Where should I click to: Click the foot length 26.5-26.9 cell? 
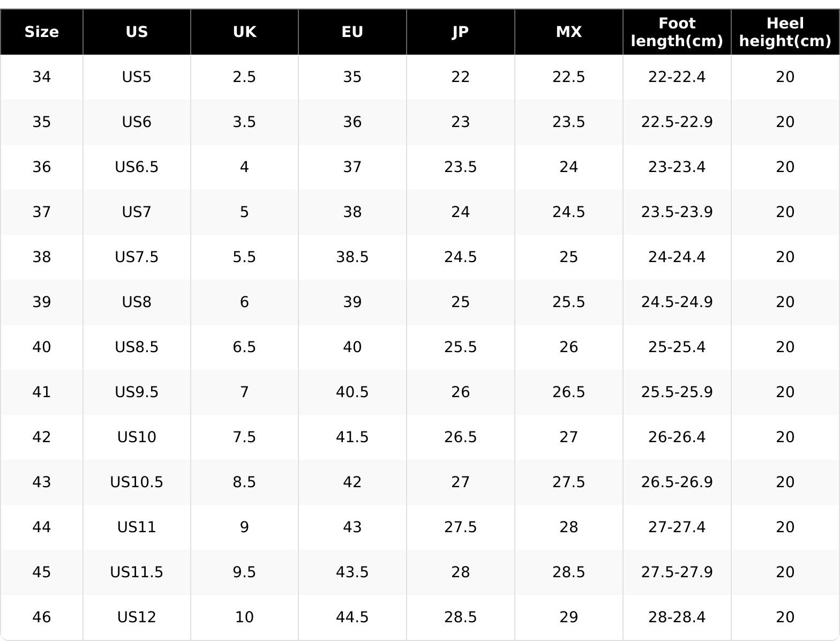tap(677, 482)
